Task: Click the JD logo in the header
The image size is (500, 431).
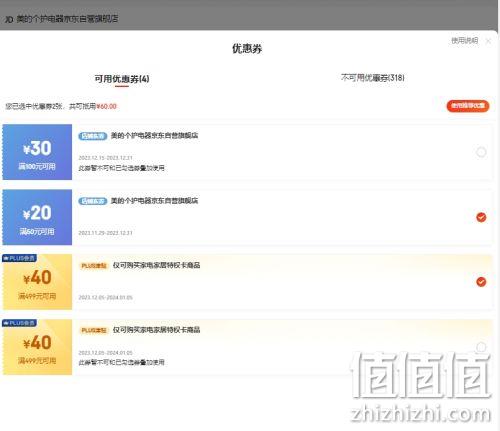Action: click(x=9, y=19)
